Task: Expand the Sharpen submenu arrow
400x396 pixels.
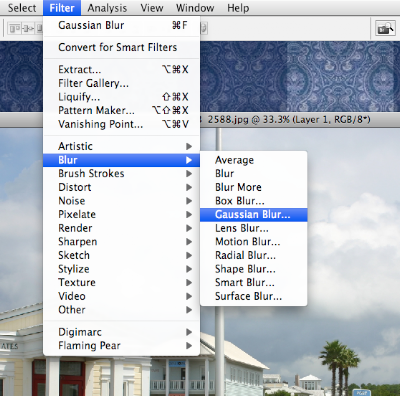Action: point(189,242)
